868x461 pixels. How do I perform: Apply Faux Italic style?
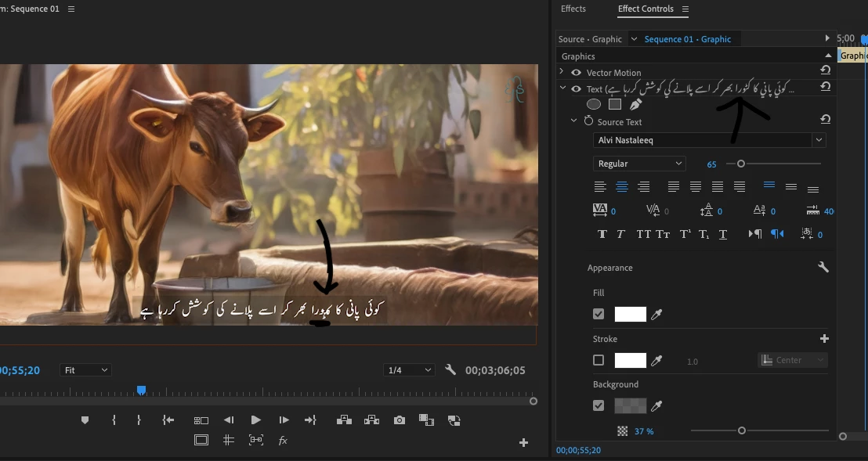620,234
